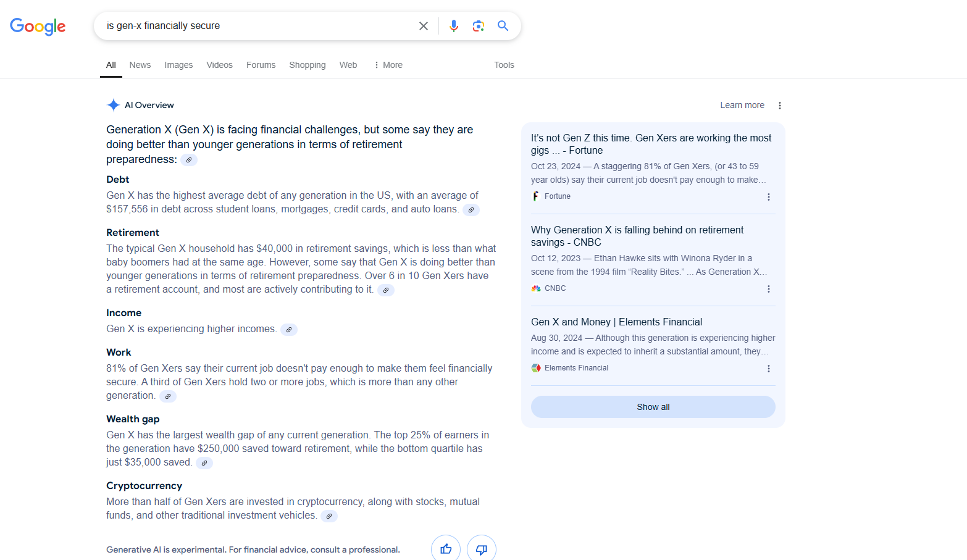Open source link chip in Retirement section
The height and width of the screenshot is (560, 967).
coord(386,290)
